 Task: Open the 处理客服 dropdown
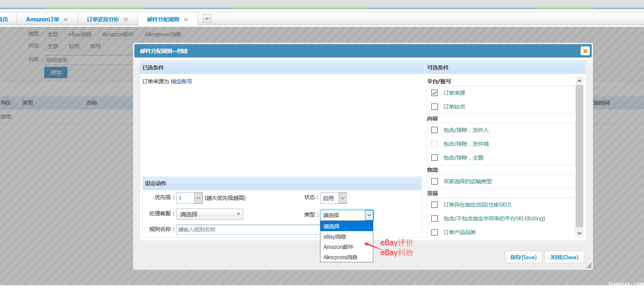[209, 214]
